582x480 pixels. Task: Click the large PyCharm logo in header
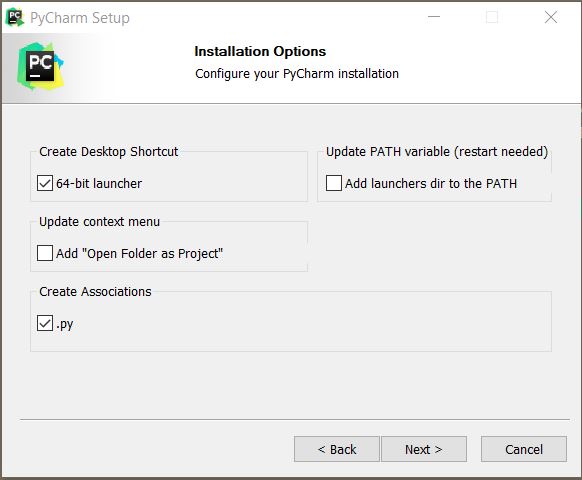click(x=40, y=66)
